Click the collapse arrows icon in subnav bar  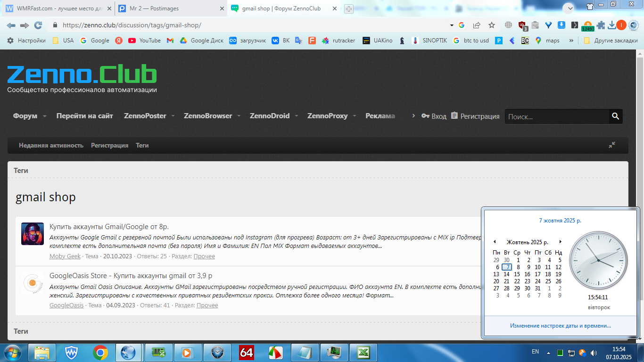point(612,145)
